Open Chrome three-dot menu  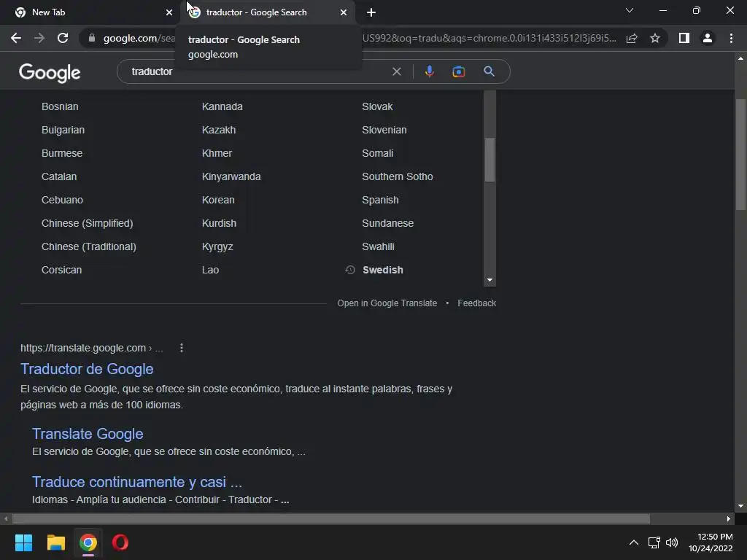(731, 38)
